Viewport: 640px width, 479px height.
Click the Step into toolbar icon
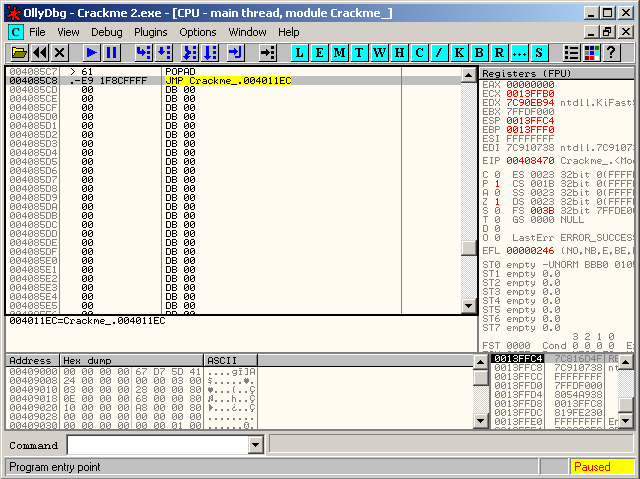tap(143, 53)
